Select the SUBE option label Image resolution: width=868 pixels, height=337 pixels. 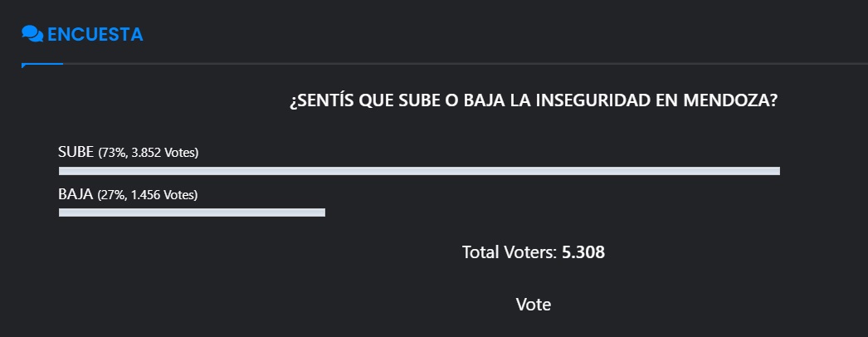click(x=76, y=152)
